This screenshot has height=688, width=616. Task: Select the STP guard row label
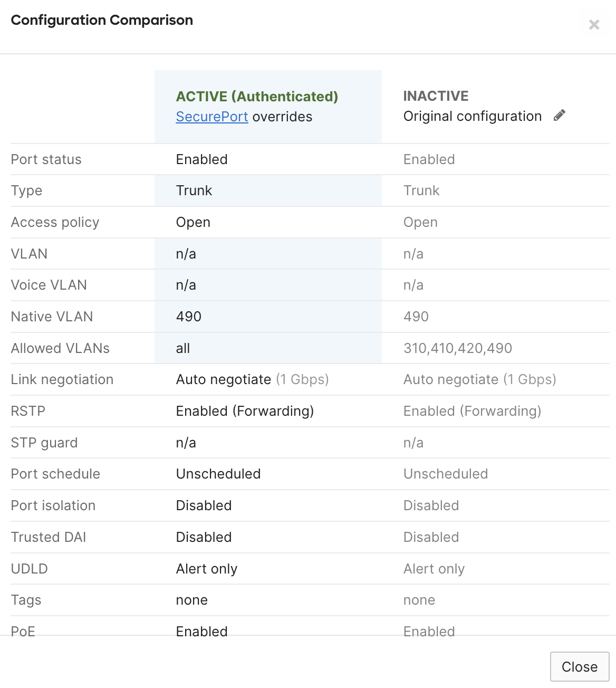tap(44, 443)
